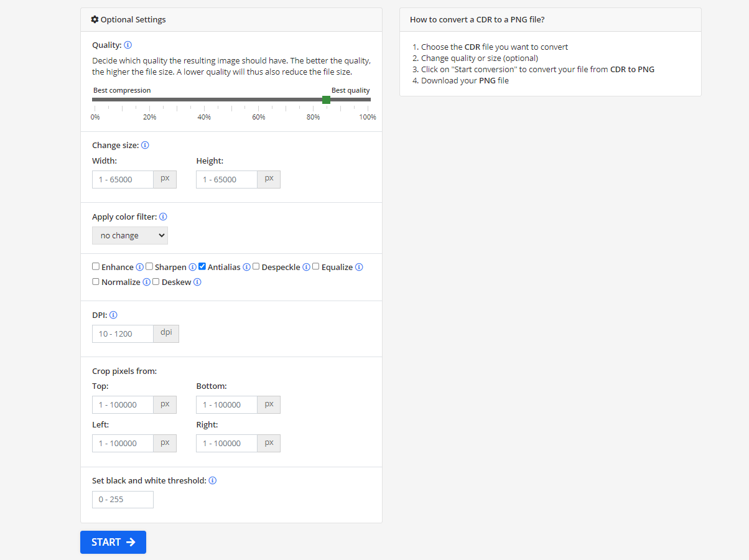This screenshot has height=560, width=749.
Task: Click the 'Download your PNG file' step
Action: (x=465, y=80)
